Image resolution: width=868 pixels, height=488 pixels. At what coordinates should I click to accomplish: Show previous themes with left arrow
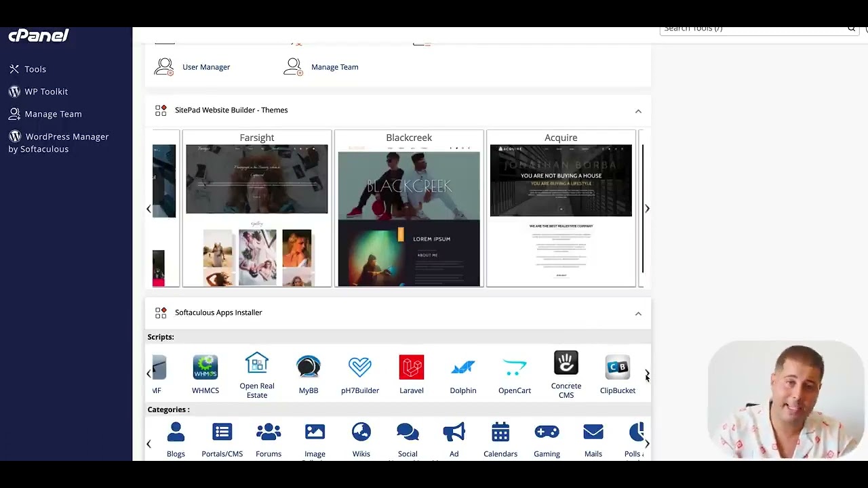(149, 209)
